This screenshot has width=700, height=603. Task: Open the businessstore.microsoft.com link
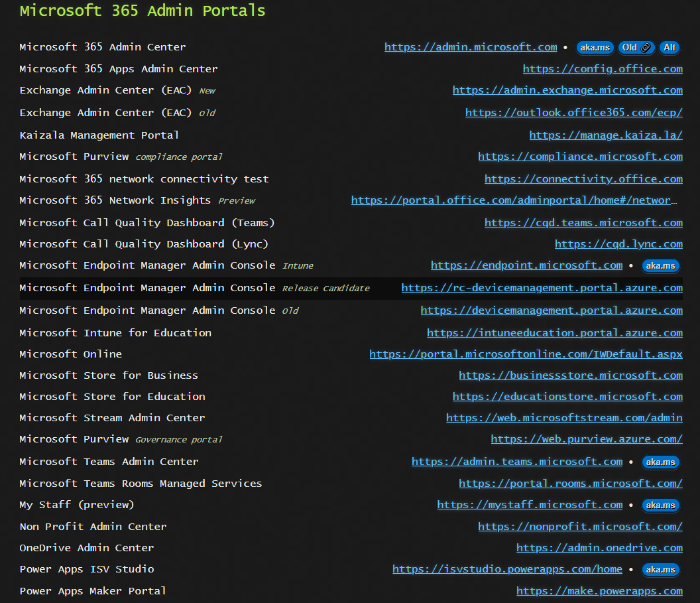[571, 375]
